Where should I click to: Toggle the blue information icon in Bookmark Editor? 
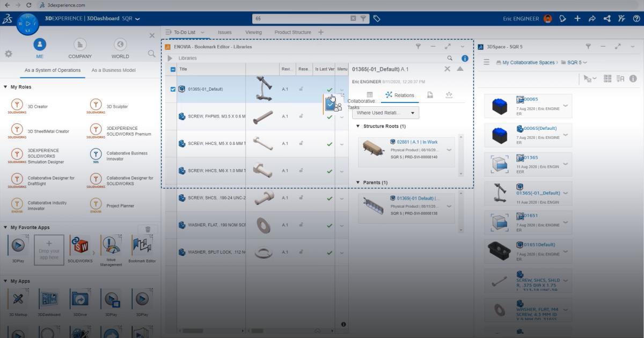(465, 58)
